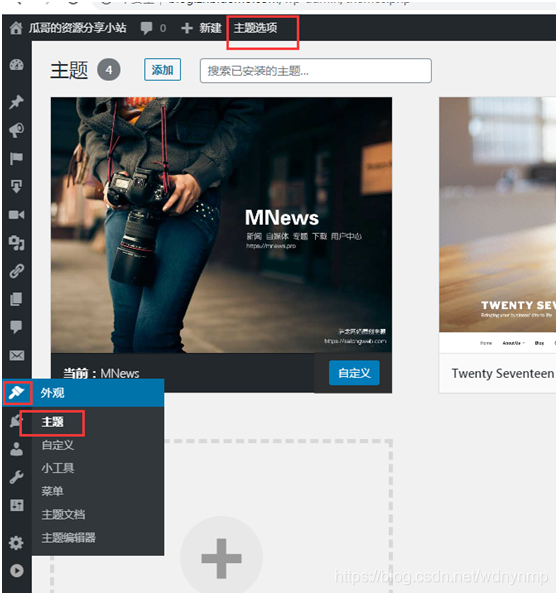
Task: Open the Pages icon in sidebar
Action: tap(16, 299)
